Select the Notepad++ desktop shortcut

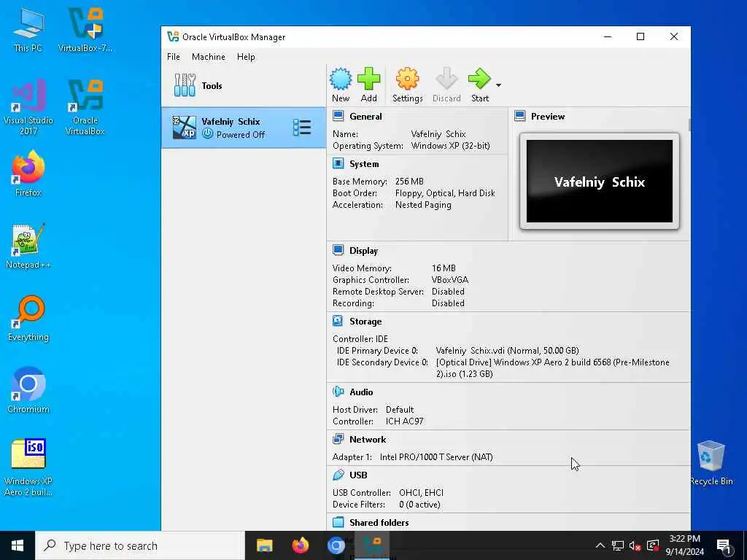coord(28,246)
